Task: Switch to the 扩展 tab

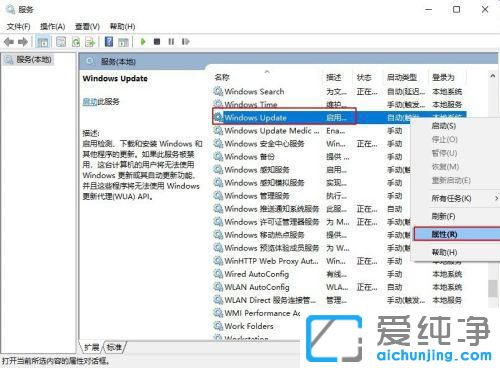Action: coord(91,347)
